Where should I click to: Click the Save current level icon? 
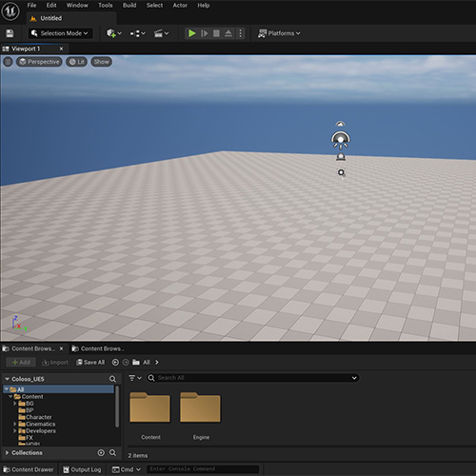tap(10, 33)
